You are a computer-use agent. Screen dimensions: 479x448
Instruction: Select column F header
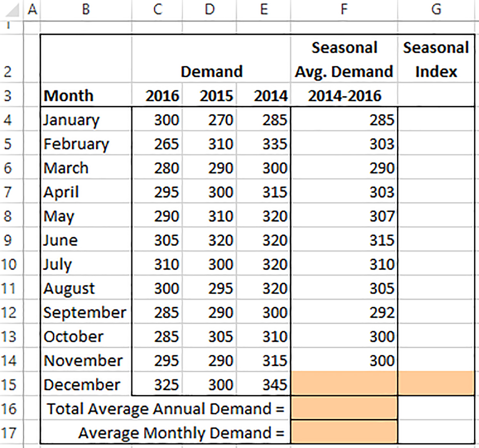coord(344,9)
